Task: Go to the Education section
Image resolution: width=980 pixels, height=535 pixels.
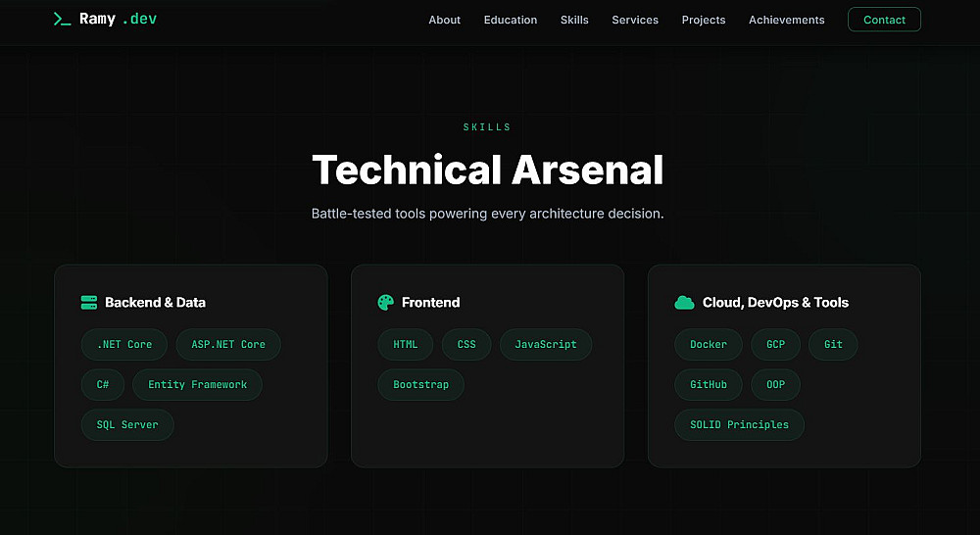Action: click(511, 20)
